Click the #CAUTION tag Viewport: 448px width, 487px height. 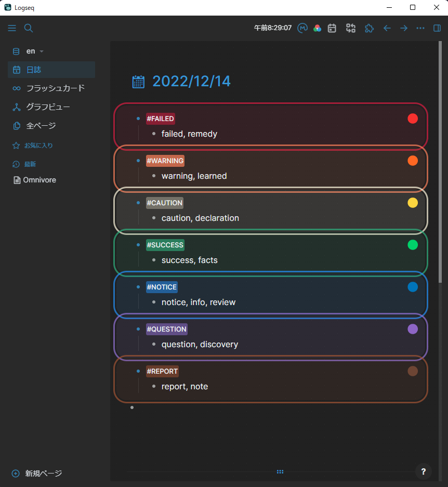165,203
